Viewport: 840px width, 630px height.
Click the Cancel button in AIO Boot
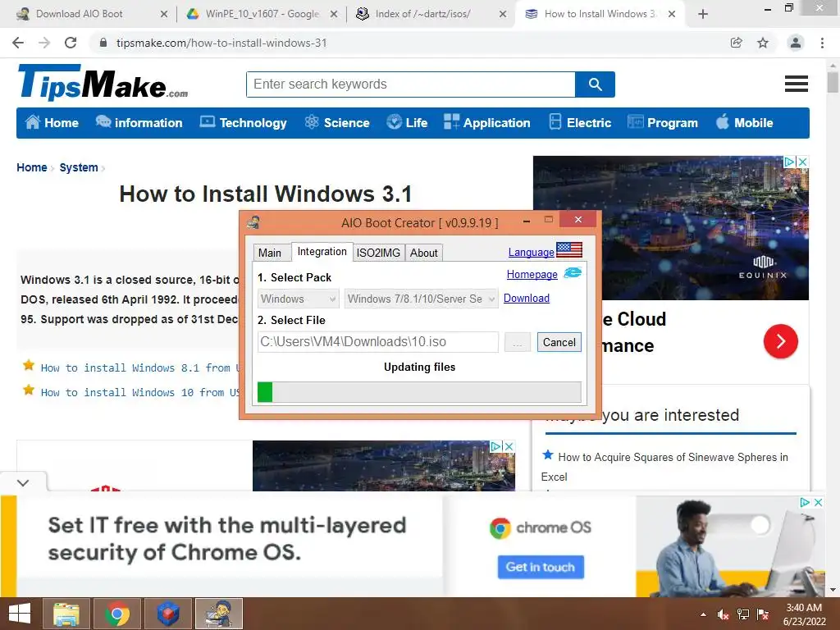pos(559,342)
